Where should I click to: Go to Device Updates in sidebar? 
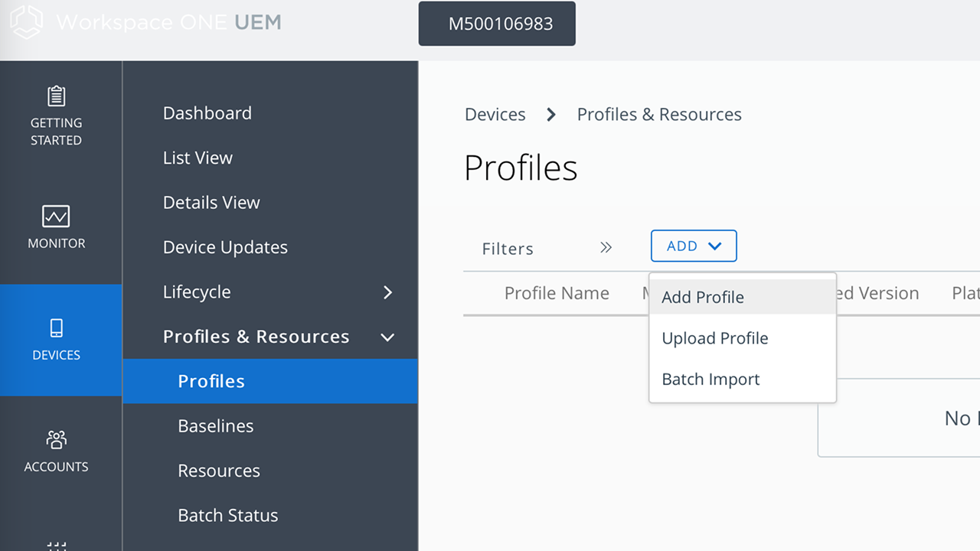tap(225, 247)
